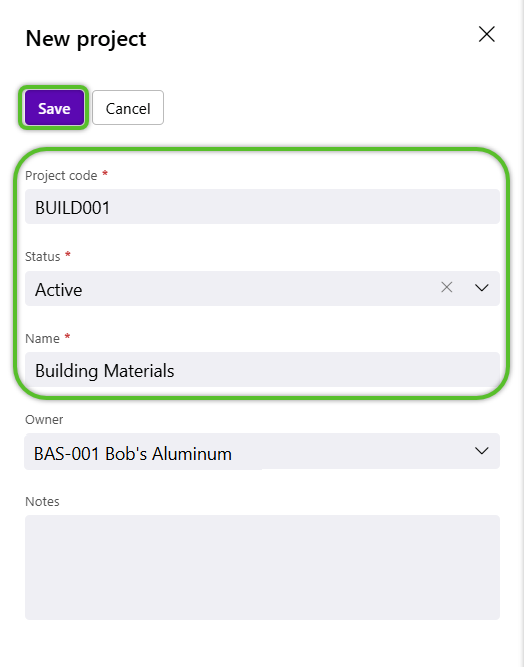Click the Owner field label
The height and width of the screenshot is (667, 524).
(x=44, y=420)
